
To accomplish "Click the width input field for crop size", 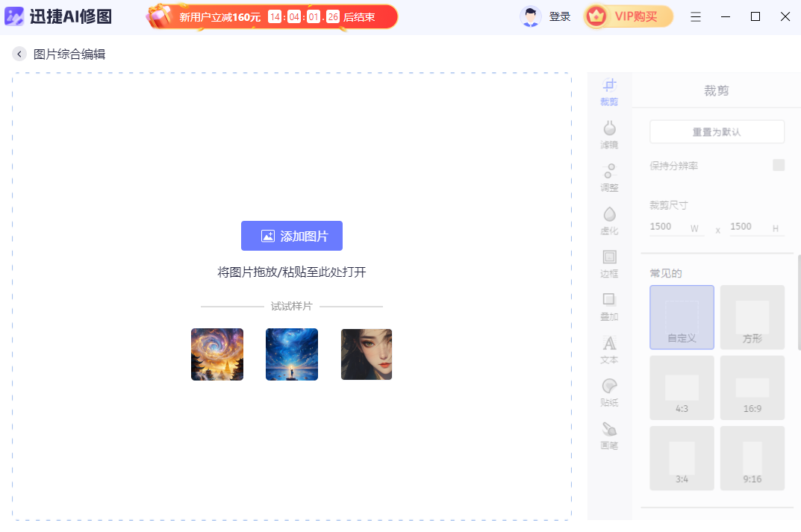I will (x=669, y=226).
